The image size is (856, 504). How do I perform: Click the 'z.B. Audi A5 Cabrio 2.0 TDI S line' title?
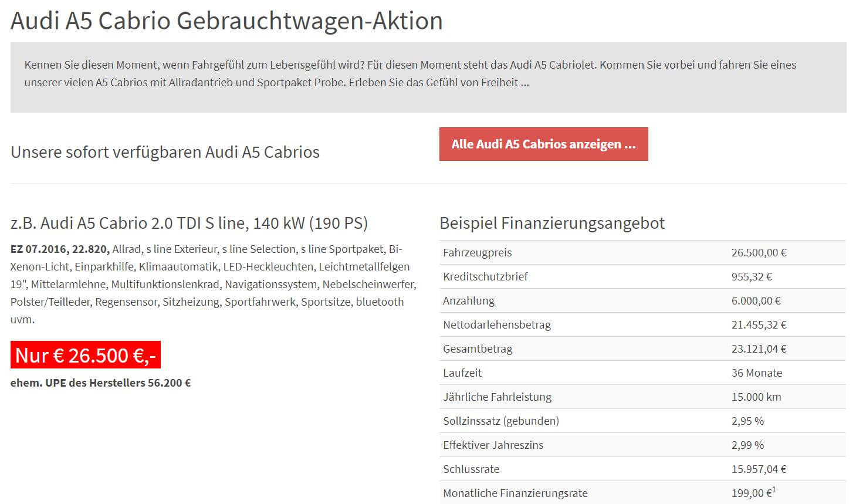tap(189, 224)
